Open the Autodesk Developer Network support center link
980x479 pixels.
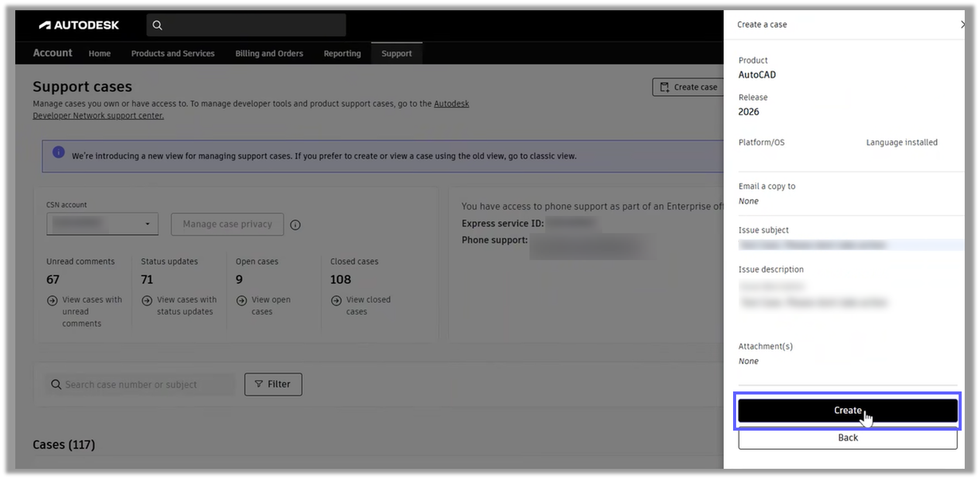point(98,116)
